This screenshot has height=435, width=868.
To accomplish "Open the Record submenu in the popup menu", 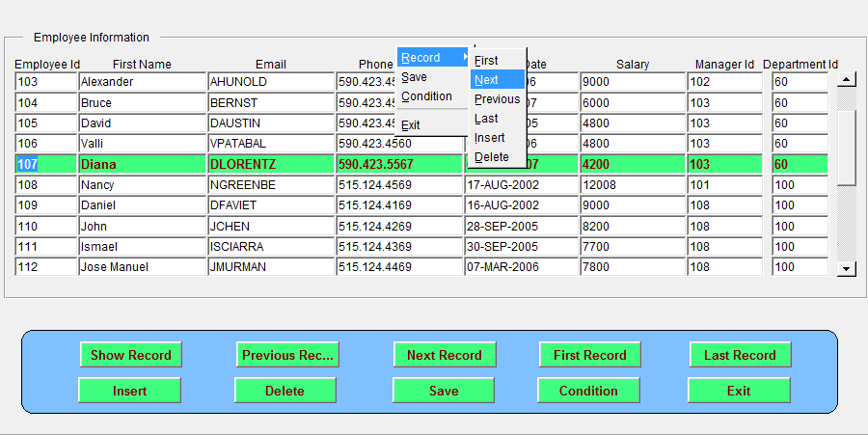I will (x=433, y=58).
